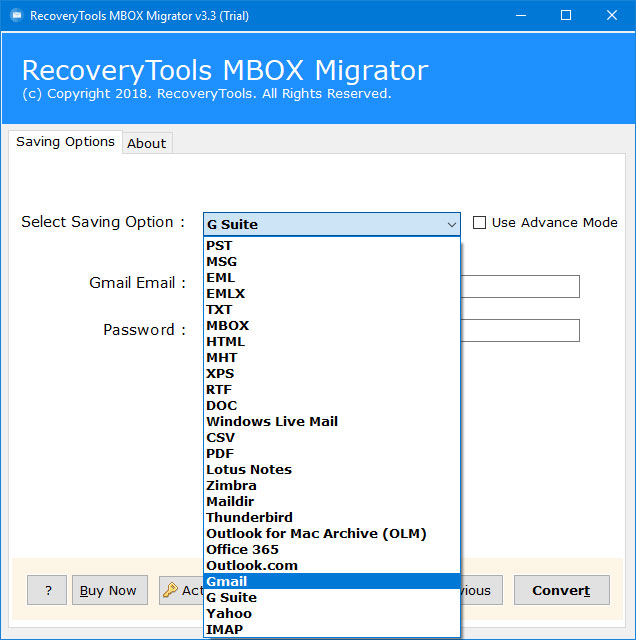Choose XPS saving option

[x=332, y=373]
